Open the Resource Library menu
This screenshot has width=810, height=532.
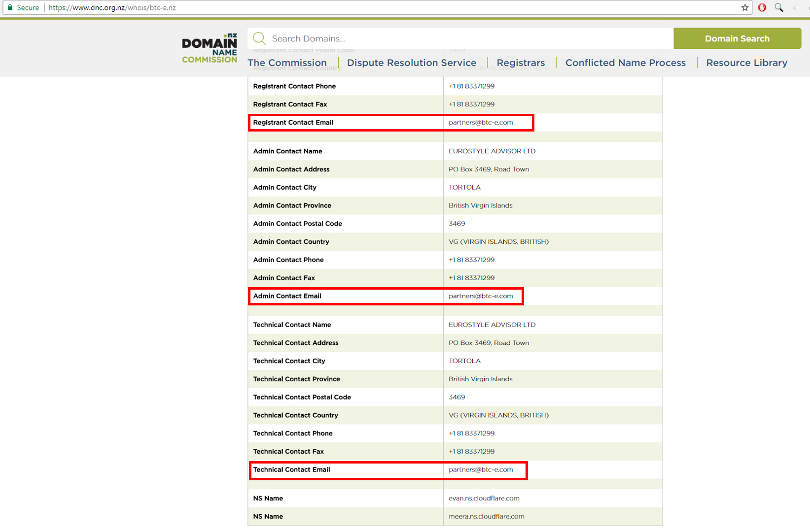tap(747, 63)
